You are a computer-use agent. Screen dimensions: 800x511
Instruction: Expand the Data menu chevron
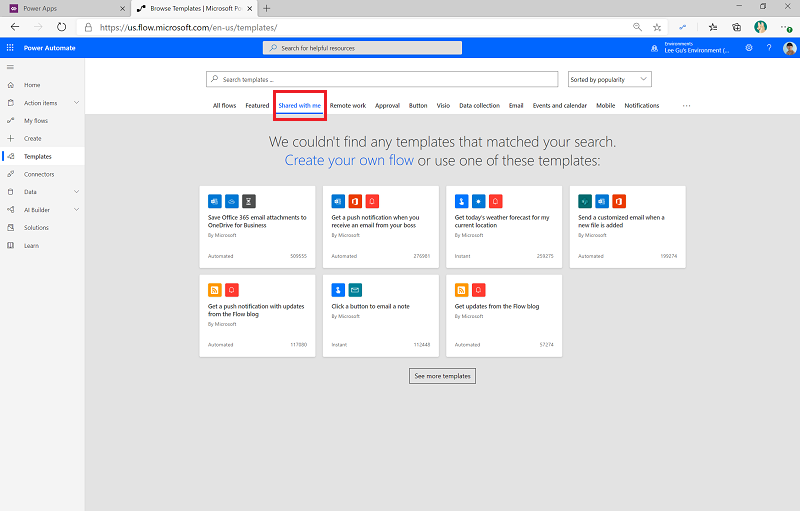pyautogui.click(x=77, y=192)
